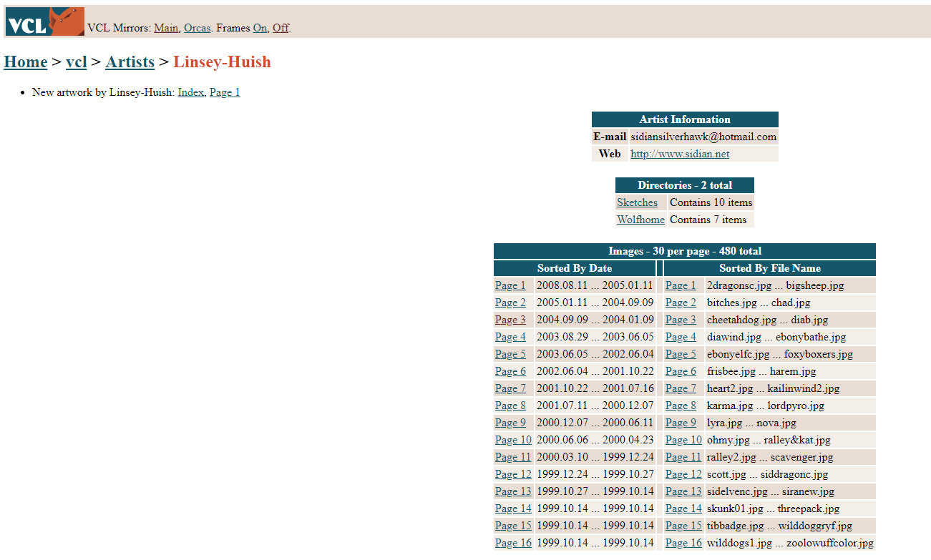
Task: Open Page 6 beside frisbee.jpg
Action: pyautogui.click(x=681, y=371)
